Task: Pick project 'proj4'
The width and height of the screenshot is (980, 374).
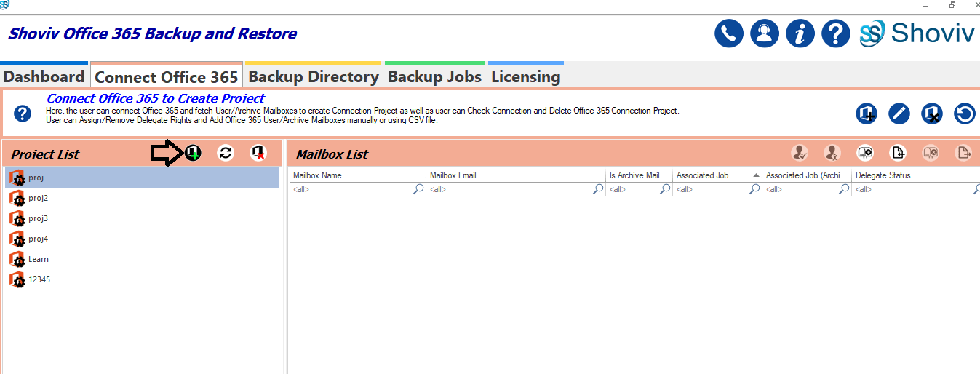Action: pos(142,239)
